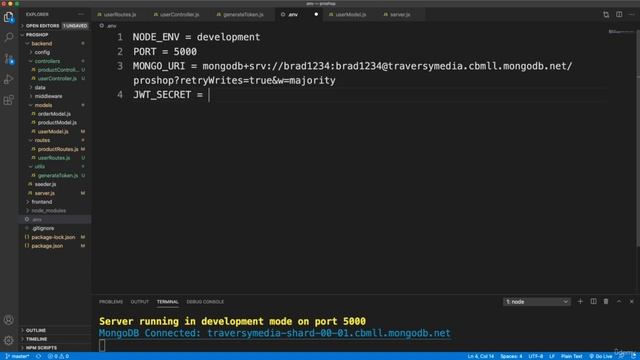Click the master branch indicator in status bar
This screenshot has height=360, width=640.
(x=18, y=356)
